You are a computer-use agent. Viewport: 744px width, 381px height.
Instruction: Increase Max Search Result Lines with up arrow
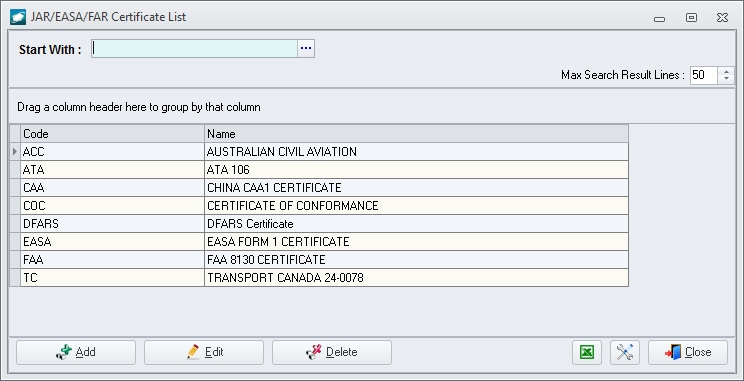coord(726,71)
